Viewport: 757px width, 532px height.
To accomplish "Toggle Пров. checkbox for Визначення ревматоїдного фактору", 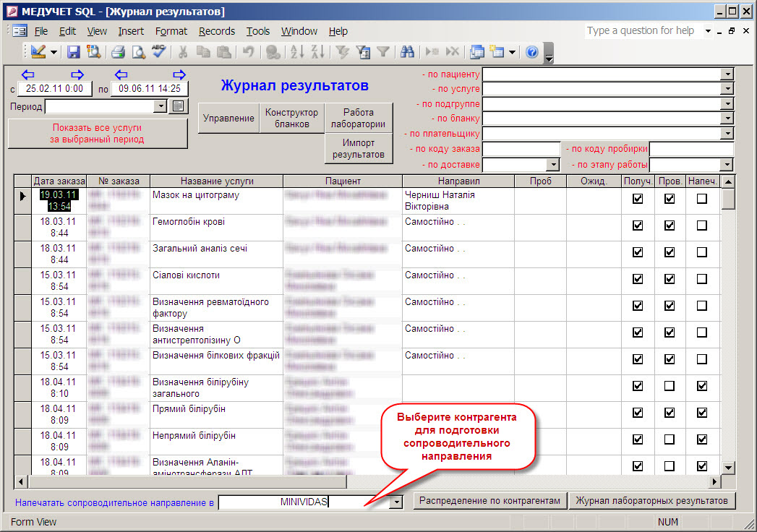I will click(670, 306).
